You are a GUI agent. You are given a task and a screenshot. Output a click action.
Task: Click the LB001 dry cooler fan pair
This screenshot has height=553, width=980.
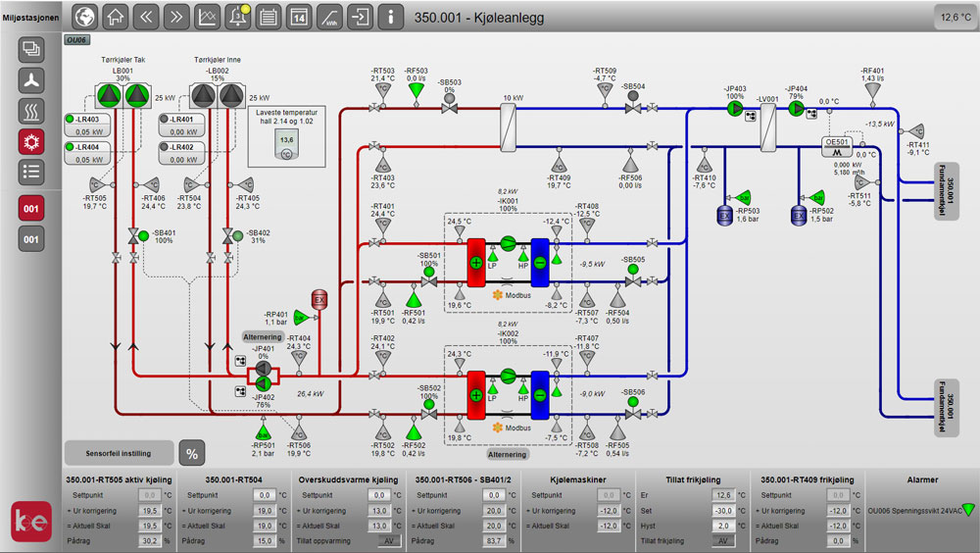[122, 96]
